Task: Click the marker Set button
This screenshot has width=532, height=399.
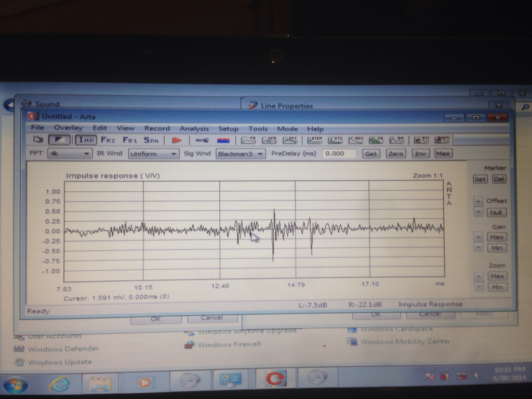Action: click(480, 179)
